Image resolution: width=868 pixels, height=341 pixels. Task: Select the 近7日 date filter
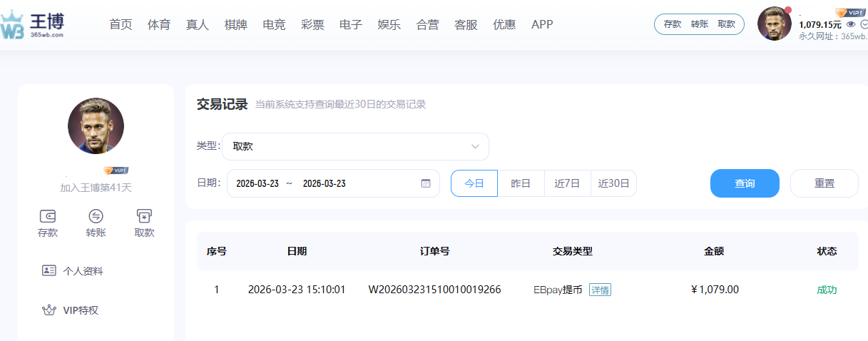point(568,183)
